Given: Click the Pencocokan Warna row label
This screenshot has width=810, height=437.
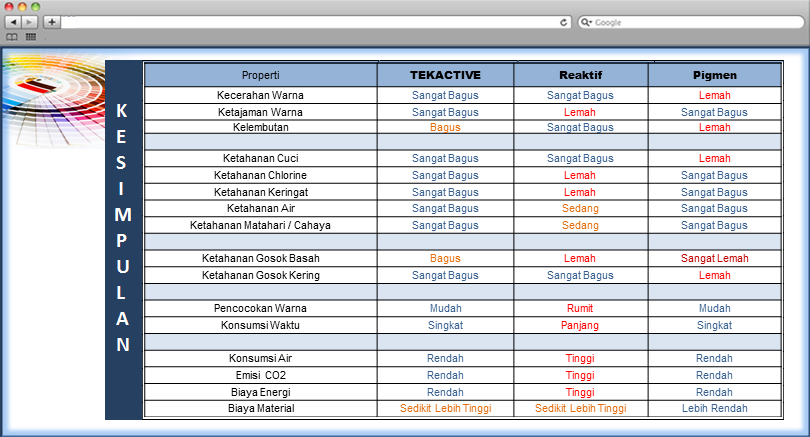Looking at the screenshot, I should 260,308.
